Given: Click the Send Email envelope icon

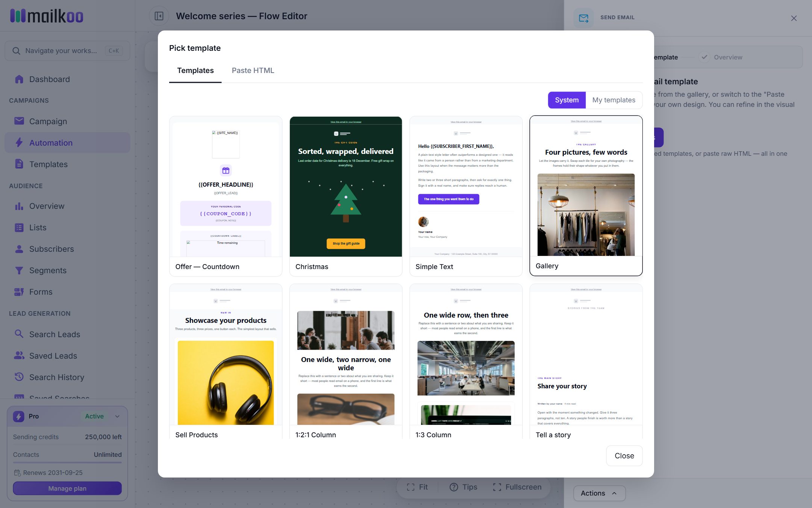Looking at the screenshot, I should (x=583, y=18).
